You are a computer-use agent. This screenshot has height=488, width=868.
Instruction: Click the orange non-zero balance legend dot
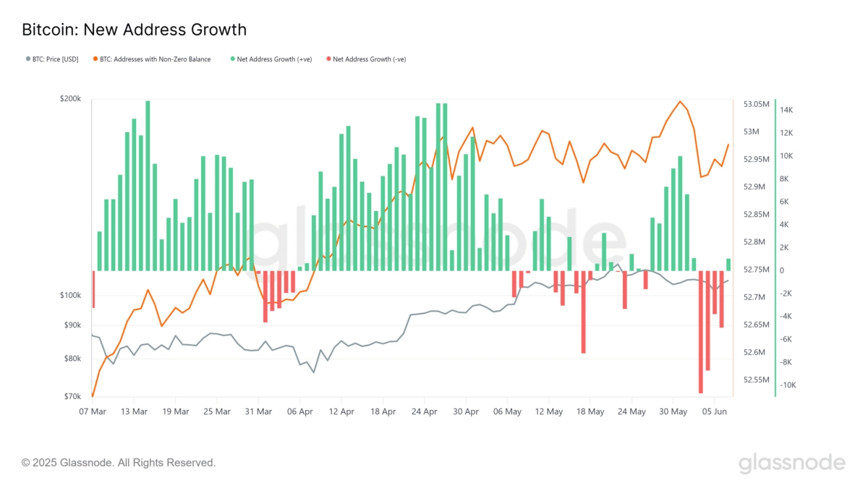click(x=95, y=59)
